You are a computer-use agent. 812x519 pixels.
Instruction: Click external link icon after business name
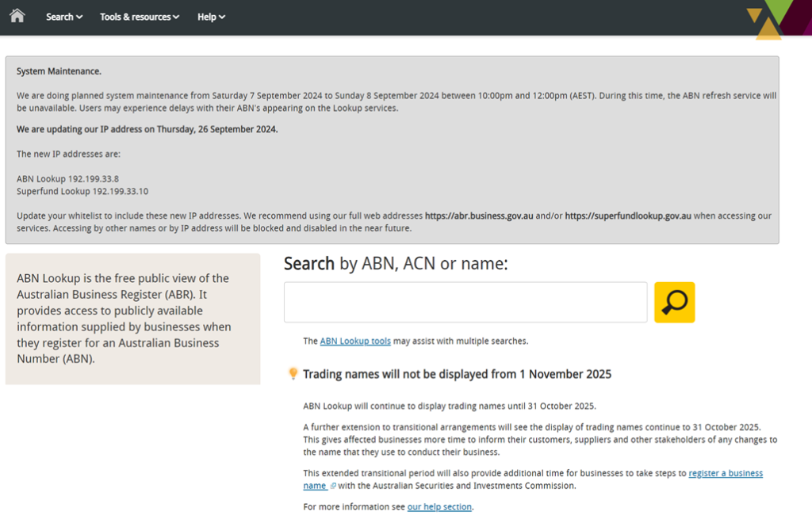click(333, 486)
